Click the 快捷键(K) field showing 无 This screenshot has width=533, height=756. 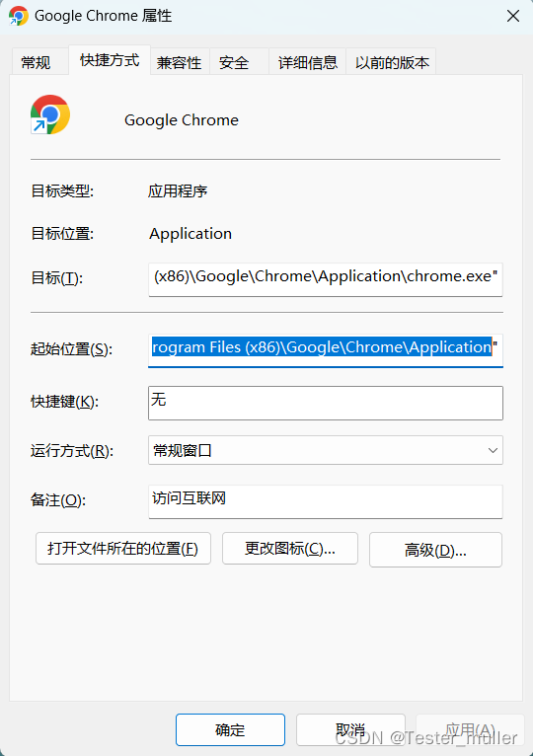(326, 403)
